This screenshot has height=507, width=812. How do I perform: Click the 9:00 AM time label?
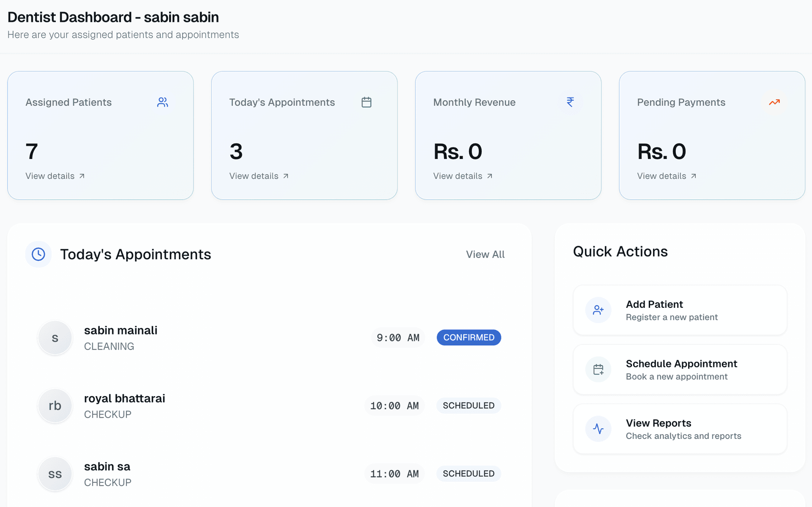(398, 337)
